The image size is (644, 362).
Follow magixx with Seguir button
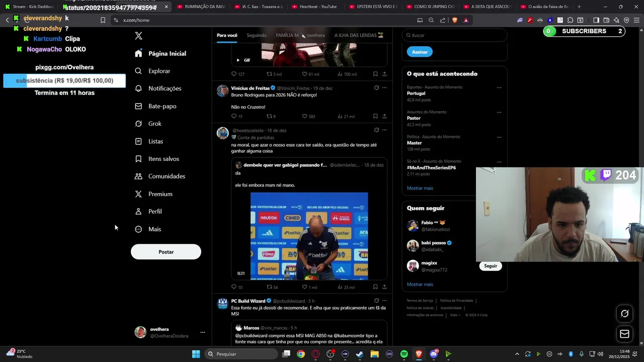click(x=491, y=266)
